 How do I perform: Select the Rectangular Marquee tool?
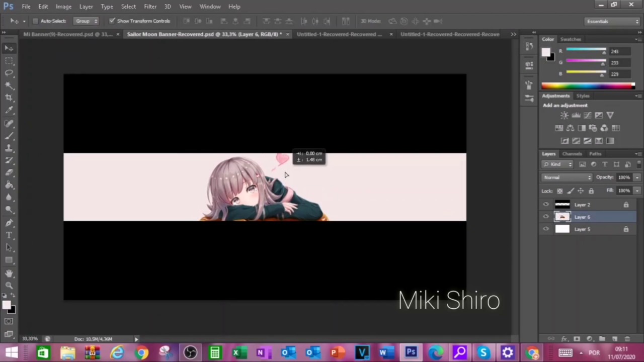pyautogui.click(x=9, y=60)
